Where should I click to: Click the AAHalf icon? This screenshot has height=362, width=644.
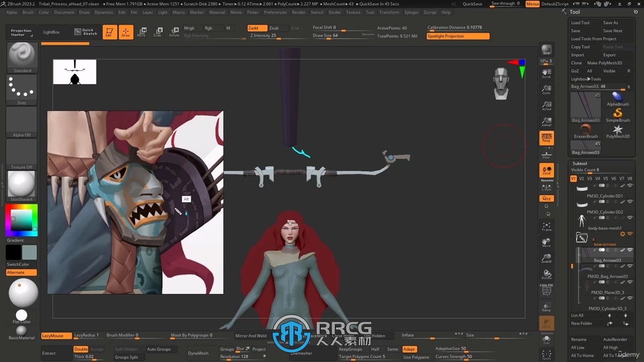point(546,122)
